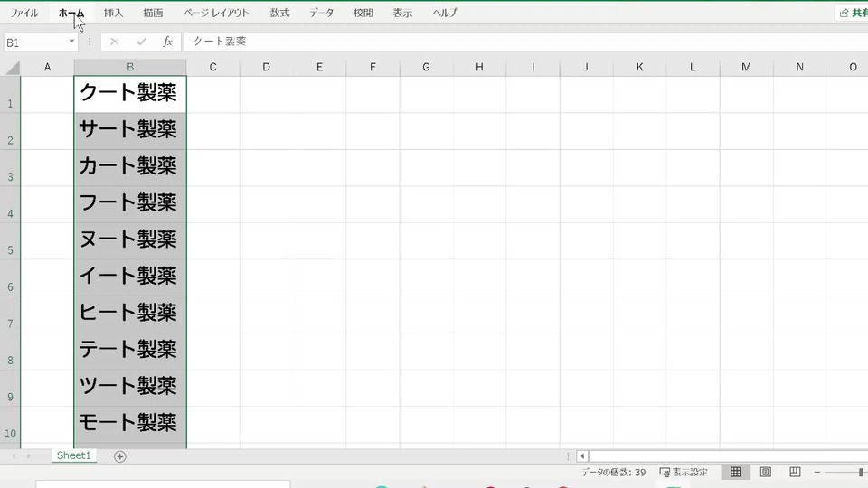The width and height of the screenshot is (868, 488).
Task: Open Insert Function fx icon
Action: pyautogui.click(x=168, y=42)
